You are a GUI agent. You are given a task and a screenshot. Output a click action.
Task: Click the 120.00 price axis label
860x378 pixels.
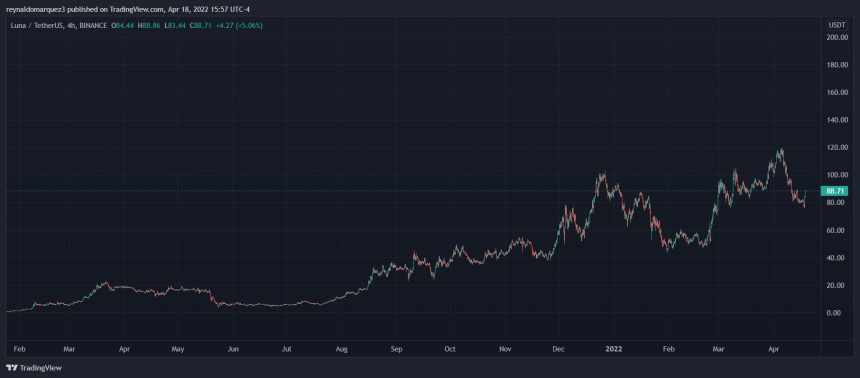tap(837, 148)
